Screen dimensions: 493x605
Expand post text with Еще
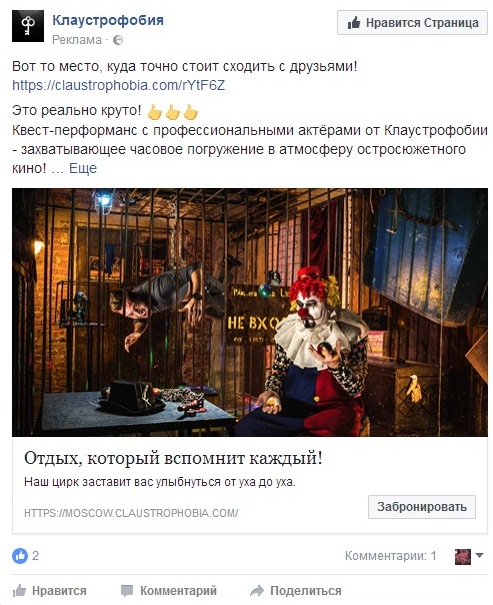coord(83,168)
